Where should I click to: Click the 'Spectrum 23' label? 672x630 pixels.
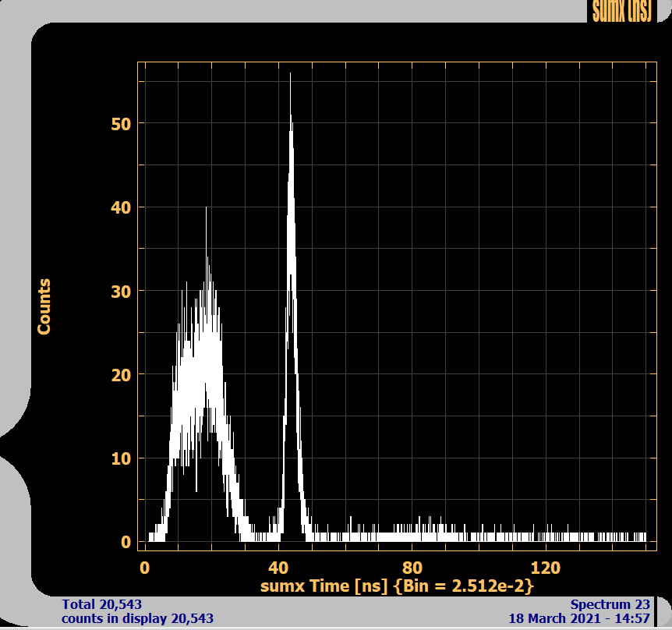[610, 604]
